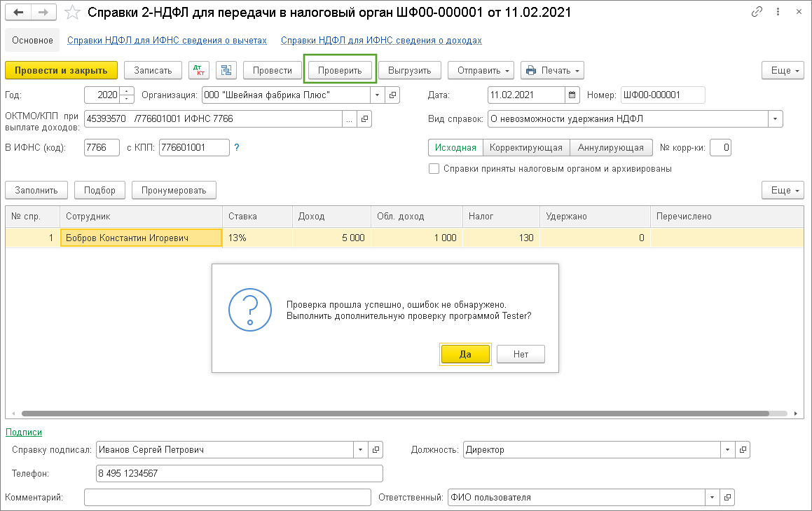Open Ответственный user record icon
Image resolution: width=812 pixels, height=511 pixels.
click(727, 497)
